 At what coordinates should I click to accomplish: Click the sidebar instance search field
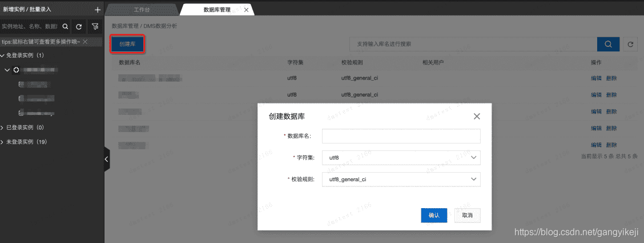pyautogui.click(x=30, y=26)
